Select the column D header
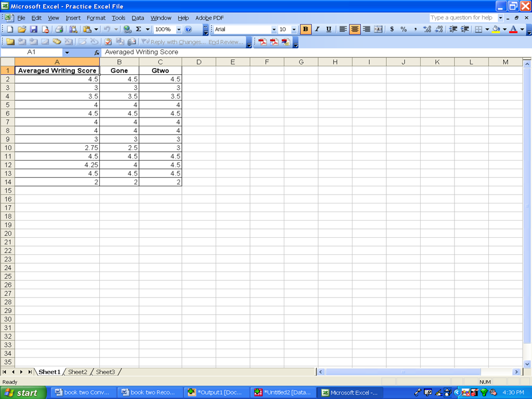 click(198, 62)
